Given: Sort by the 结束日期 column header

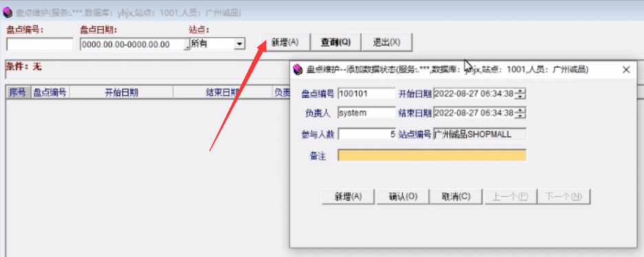Looking at the screenshot, I should (223, 92).
